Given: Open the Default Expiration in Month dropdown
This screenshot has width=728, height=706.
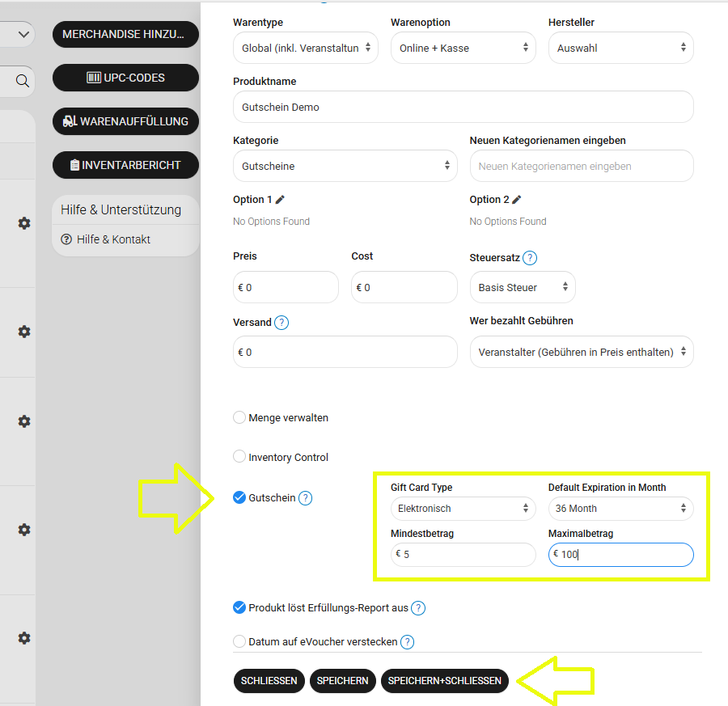Looking at the screenshot, I should tap(620, 509).
